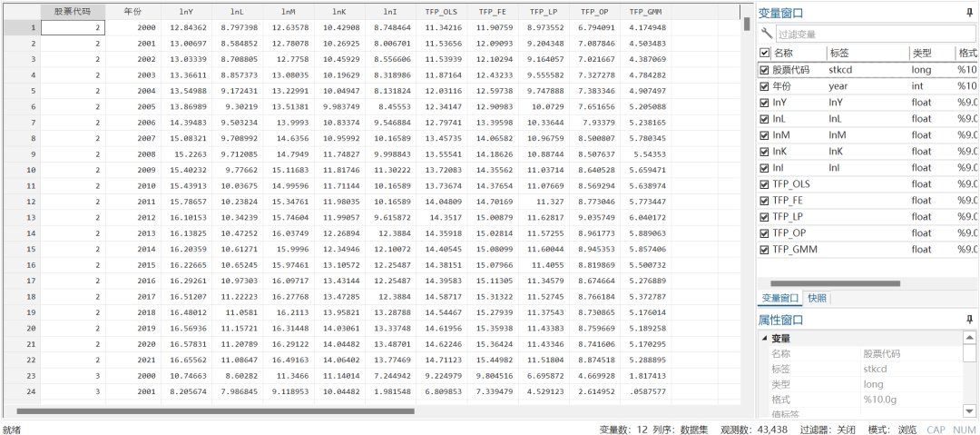This screenshot has width=980, height=435.
Task: Toggle the select-all variables checkbox
Action: (764, 54)
